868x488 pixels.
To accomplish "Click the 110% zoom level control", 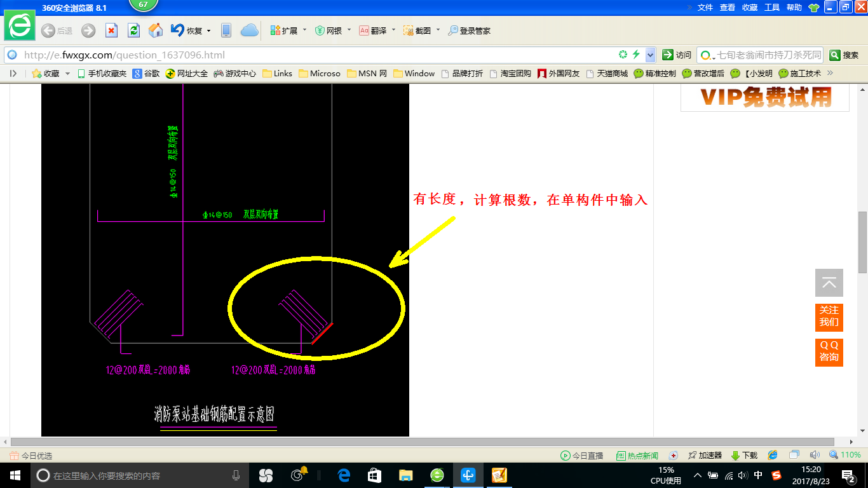I will 845,455.
